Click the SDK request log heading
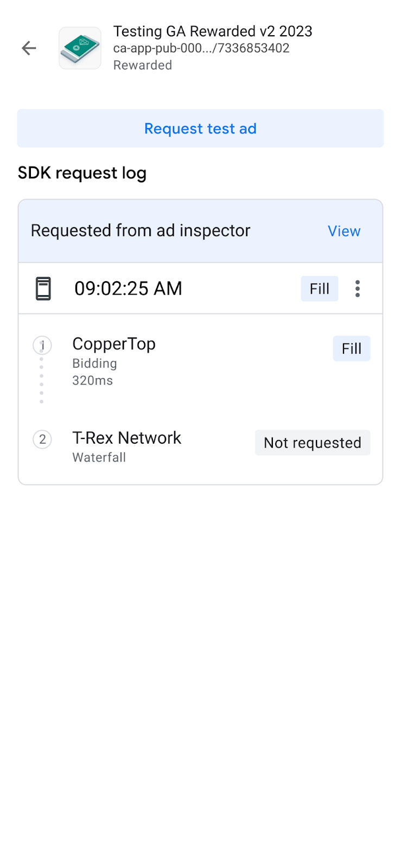Screen dimensions: 401x868 [x=82, y=173]
